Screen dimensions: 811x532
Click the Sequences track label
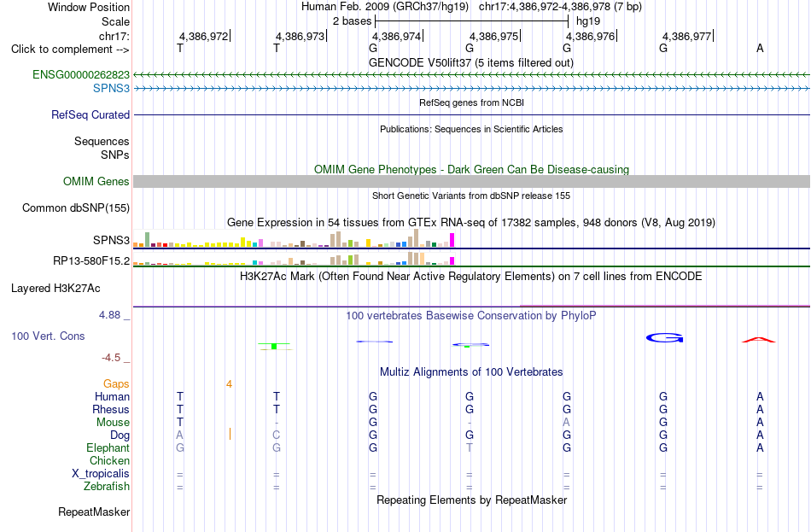pos(102,141)
